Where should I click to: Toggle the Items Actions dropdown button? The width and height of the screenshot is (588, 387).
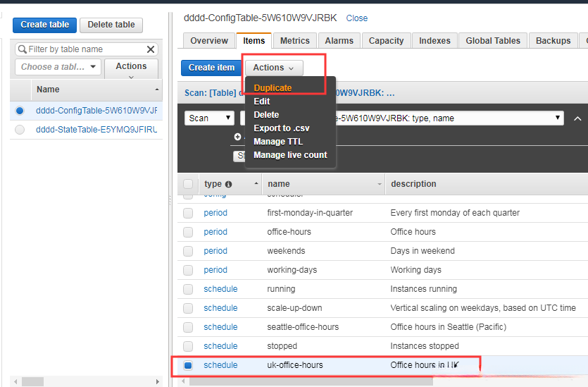point(274,68)
